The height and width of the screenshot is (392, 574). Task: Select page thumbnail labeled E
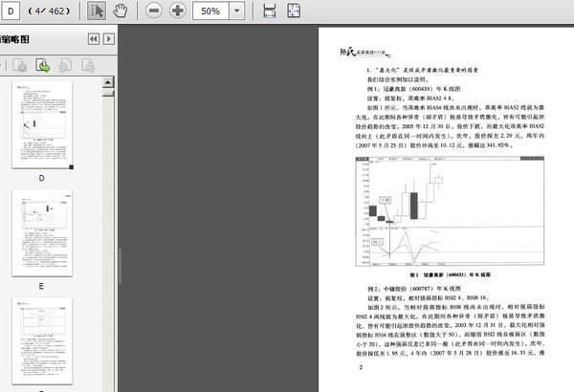[x=42, y=231]
